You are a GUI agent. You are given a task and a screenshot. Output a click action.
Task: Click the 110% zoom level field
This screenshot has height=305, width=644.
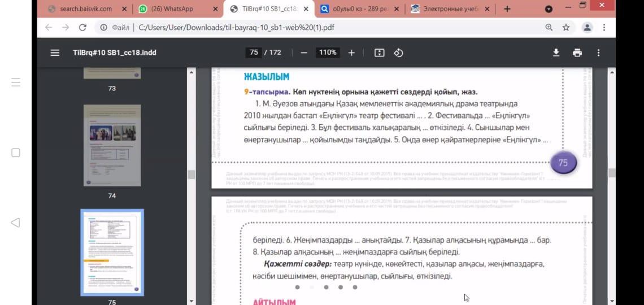pyautogui.click(x=328, y=53)
